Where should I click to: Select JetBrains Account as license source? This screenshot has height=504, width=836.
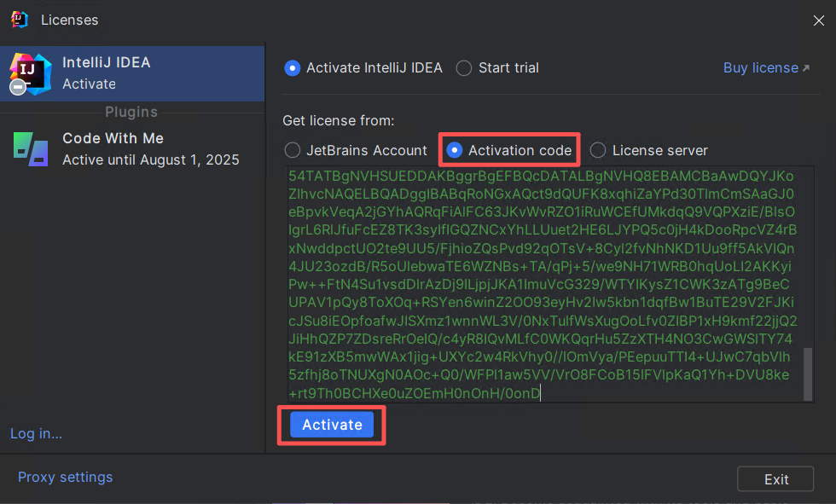click(293, 150)
